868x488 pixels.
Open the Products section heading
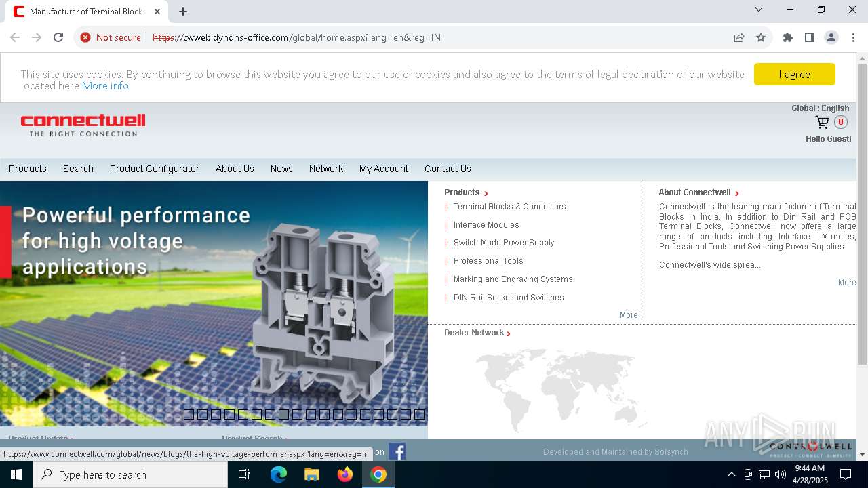point(466,192)
